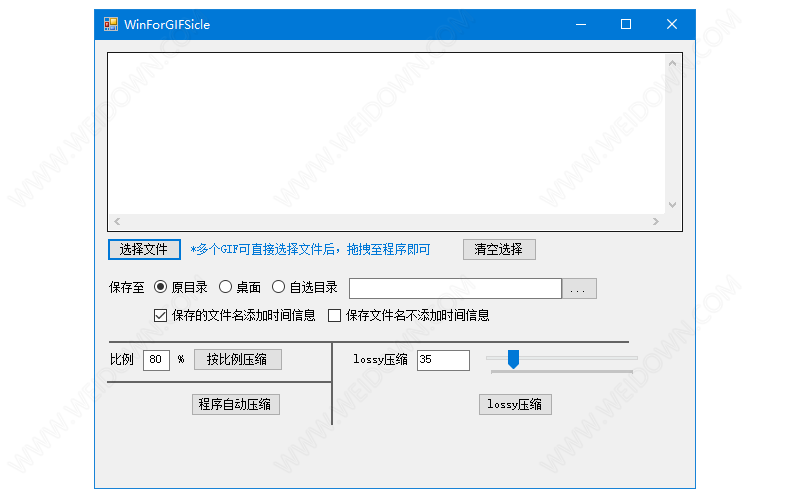Enable 保存文件名不添加时间信息 checkbox
Image resolution: width=790 pixels, height=500 pixels.
tap(335, 315)
